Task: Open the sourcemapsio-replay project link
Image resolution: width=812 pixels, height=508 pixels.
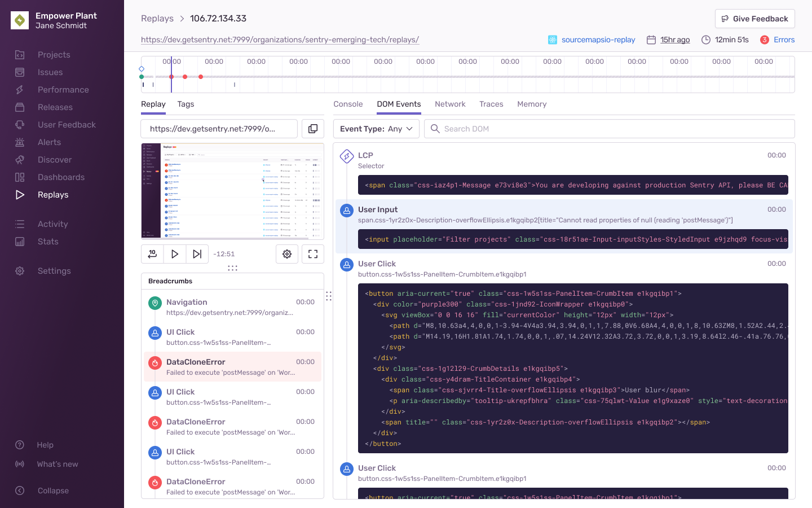Action: click(598, 40)
